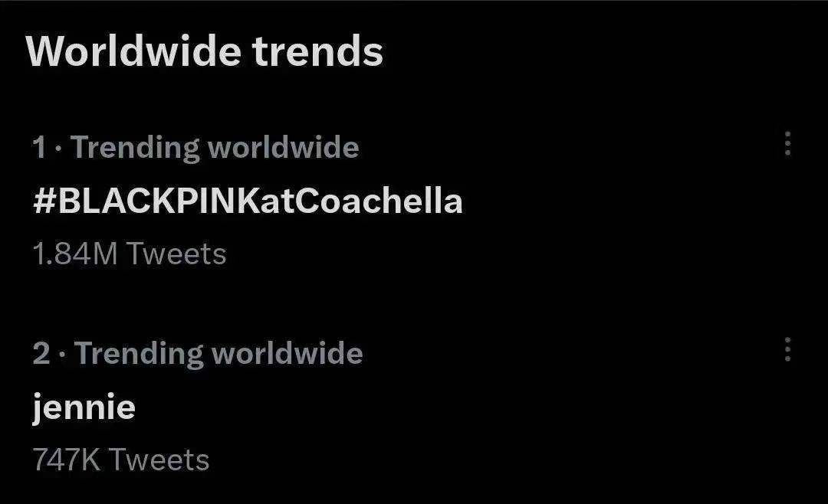Click the rank number 1

click(x=39, y=147)
